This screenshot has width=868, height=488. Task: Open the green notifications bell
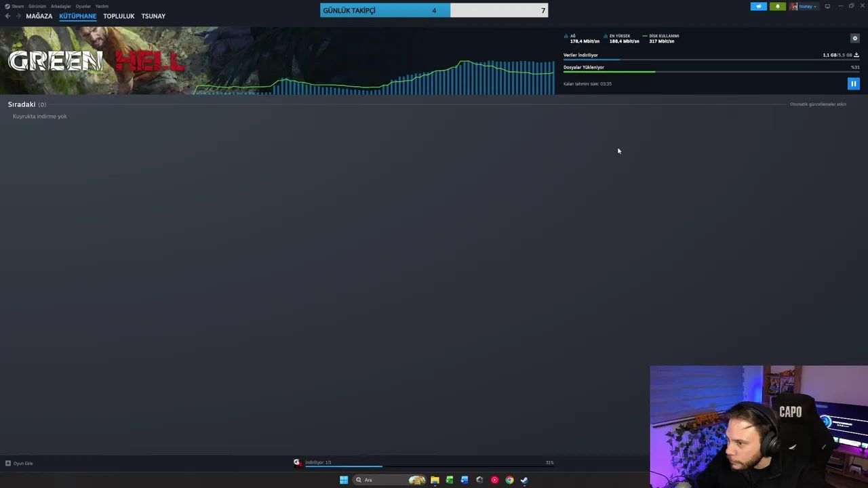coord(778,6)
